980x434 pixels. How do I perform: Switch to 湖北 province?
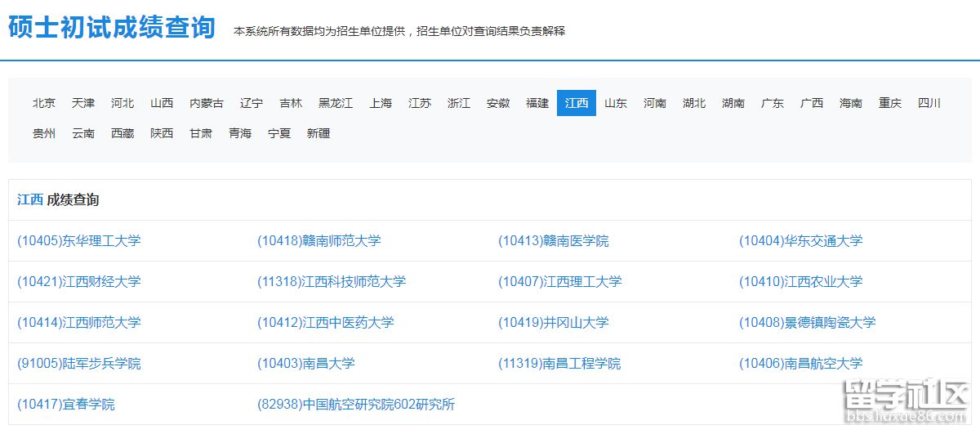pos(694,103)
